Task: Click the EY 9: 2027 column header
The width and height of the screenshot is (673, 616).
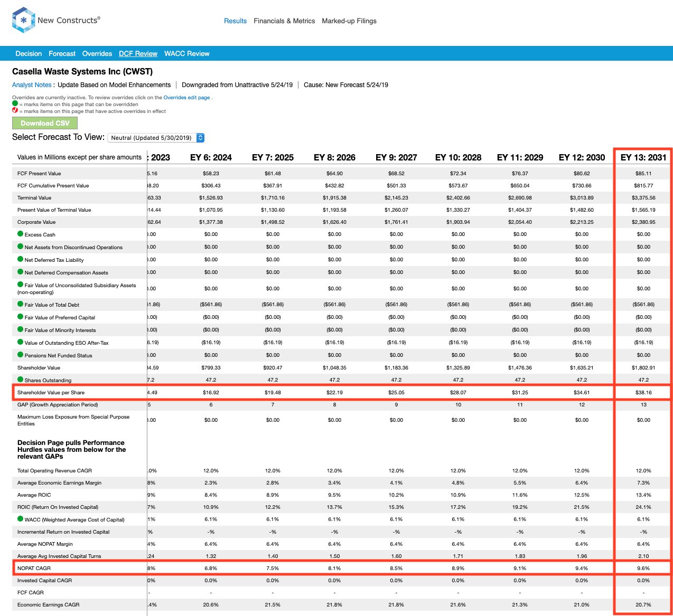Action: (396, 157)
